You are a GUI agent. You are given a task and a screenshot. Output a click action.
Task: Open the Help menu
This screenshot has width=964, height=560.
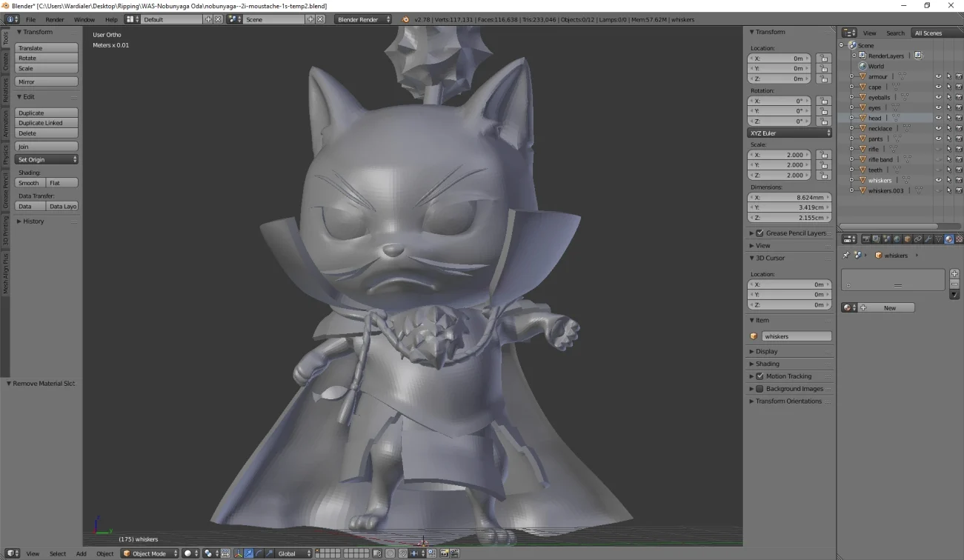click(111, 19)
